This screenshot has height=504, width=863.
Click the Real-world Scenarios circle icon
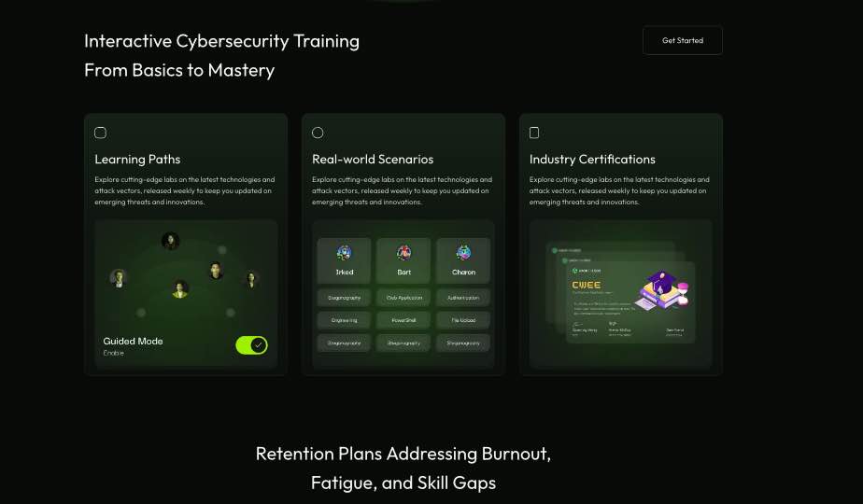pyautogui.click(x=318, y=133)
